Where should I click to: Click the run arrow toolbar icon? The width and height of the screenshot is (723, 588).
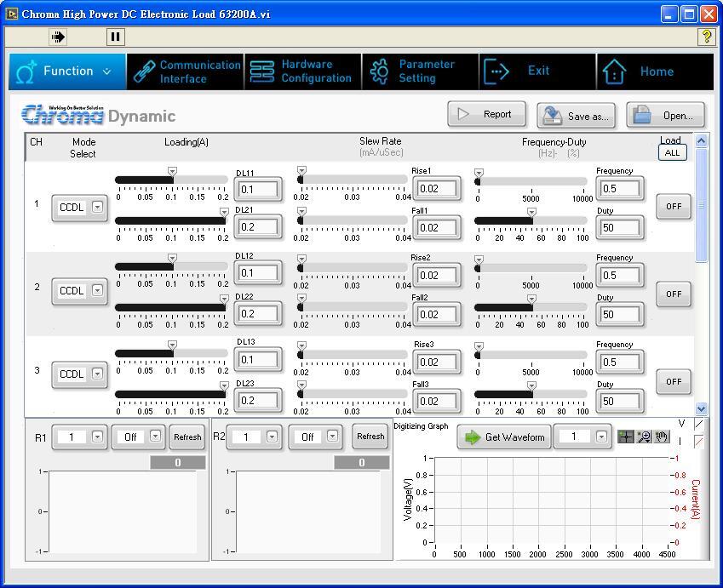(x=58, y=37)
